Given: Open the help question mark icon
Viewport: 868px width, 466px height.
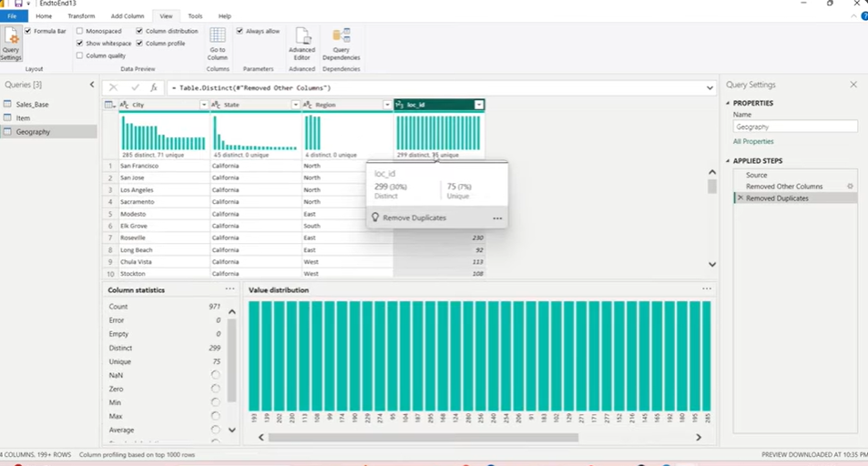Looking at the screenshot, I should tap(864, 16).
